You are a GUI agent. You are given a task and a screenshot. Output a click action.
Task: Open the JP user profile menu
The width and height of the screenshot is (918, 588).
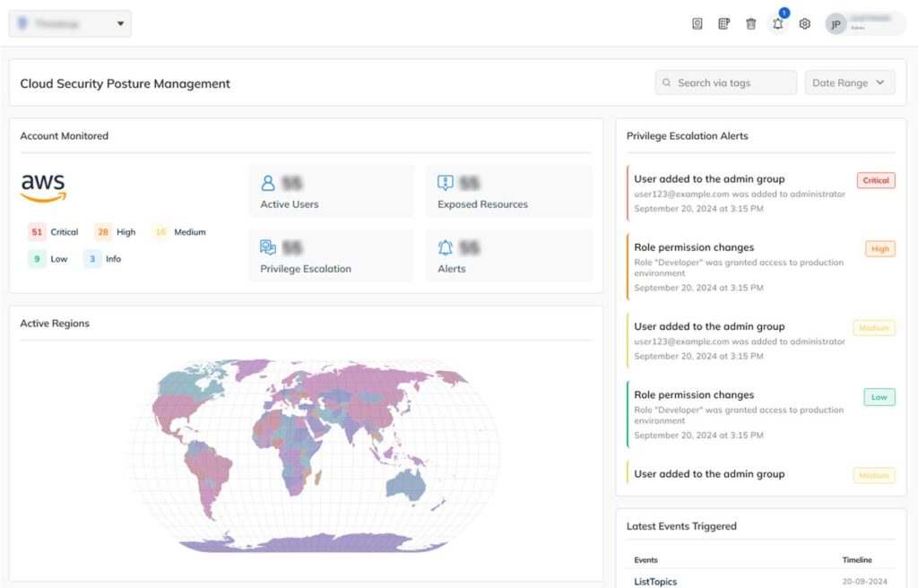[x=835, y=23]
